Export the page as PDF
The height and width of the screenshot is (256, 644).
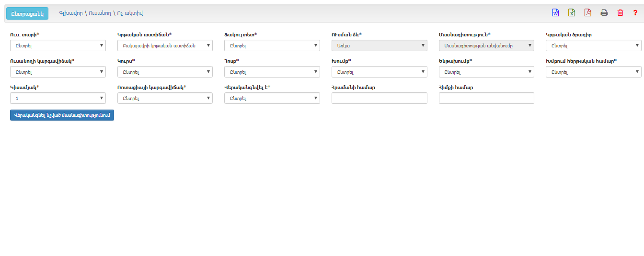[587, 13]
